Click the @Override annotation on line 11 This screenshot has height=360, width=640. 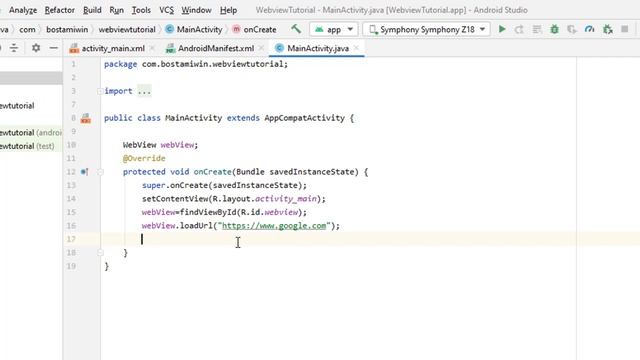pyautogui.click(x=144, y=158)
